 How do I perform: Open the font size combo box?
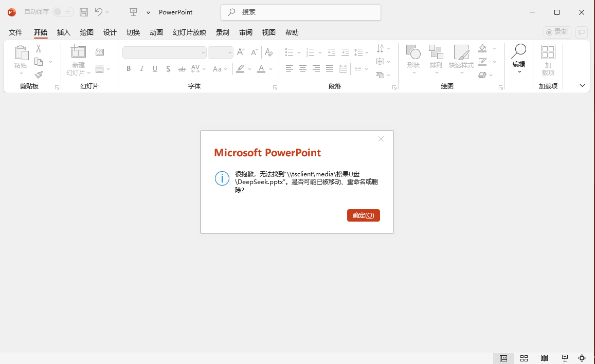(x=221, y=52)
